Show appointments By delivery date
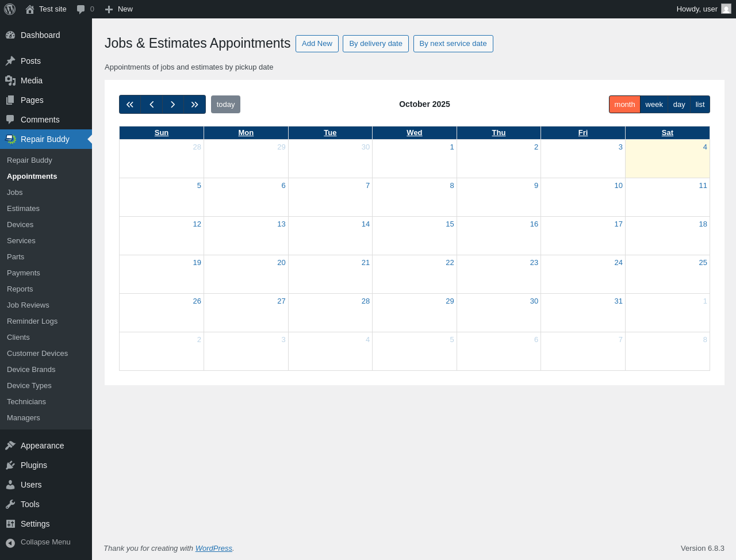 click(x=375, y=44)
